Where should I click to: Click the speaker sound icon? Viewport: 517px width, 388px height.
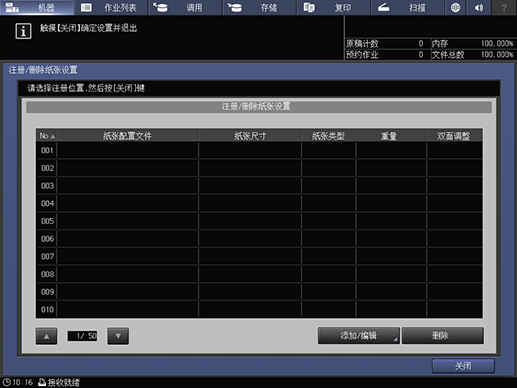click(479, 7)
